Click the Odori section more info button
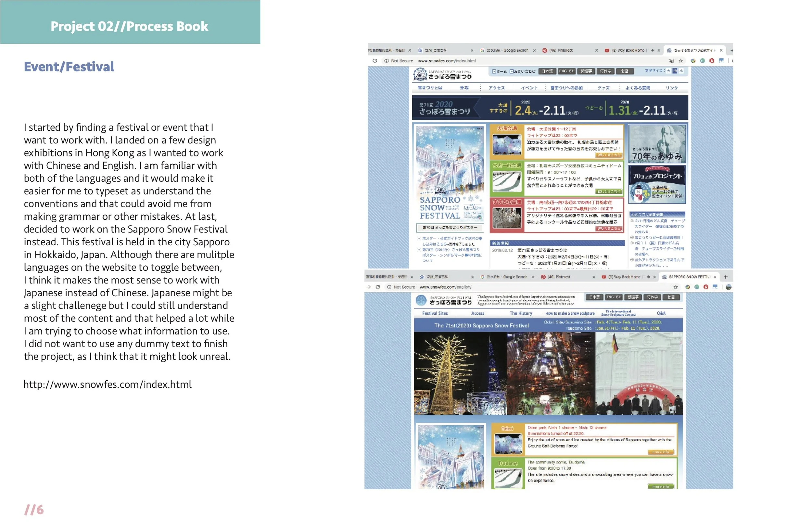 tap(661, 452)
